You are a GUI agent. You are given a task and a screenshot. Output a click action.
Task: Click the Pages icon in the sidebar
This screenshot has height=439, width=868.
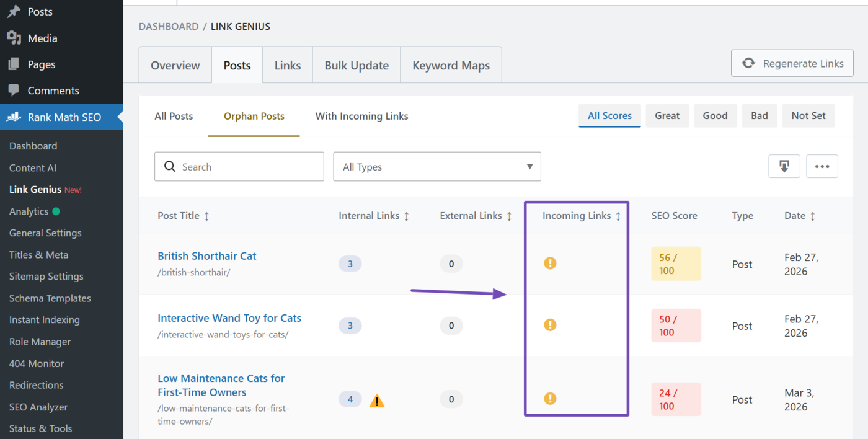point(12,64)
